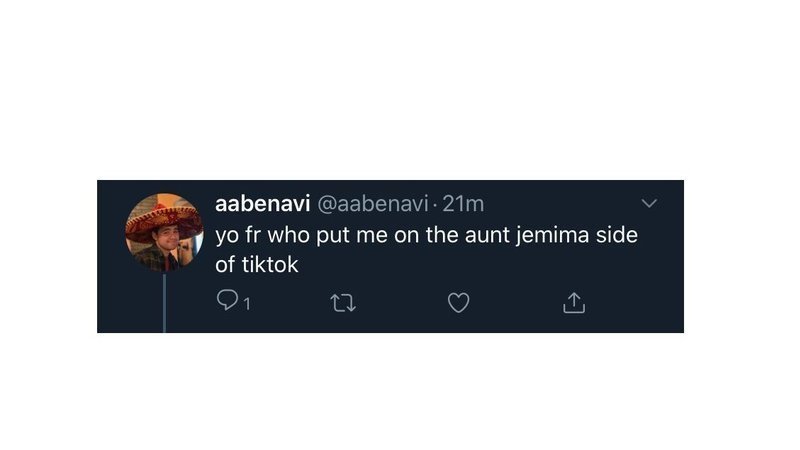800x450 pixels.
Task: Open tweet details by clicking tweet text
Action: (426, 249)
